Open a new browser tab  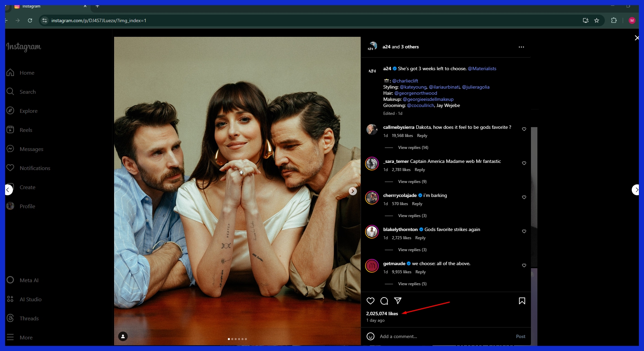click(97, 6)
